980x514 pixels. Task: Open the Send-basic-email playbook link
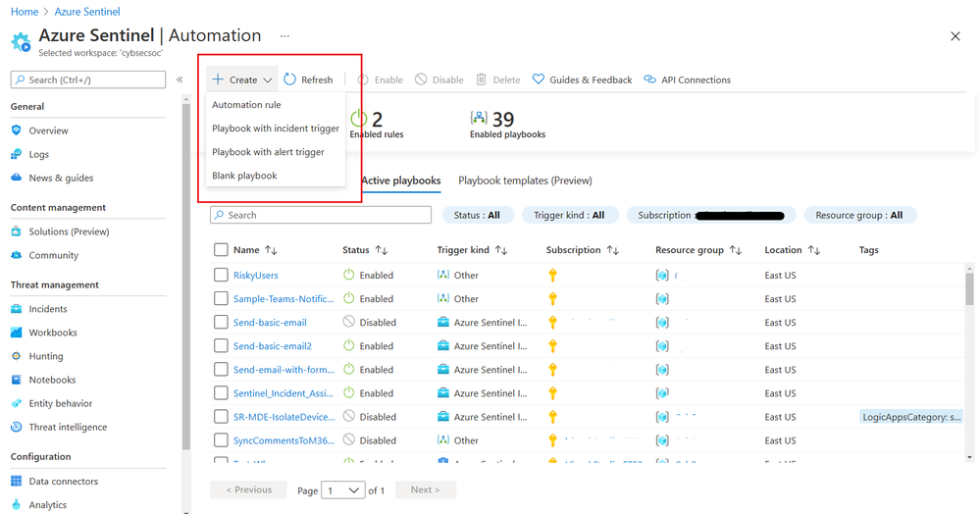270,322
